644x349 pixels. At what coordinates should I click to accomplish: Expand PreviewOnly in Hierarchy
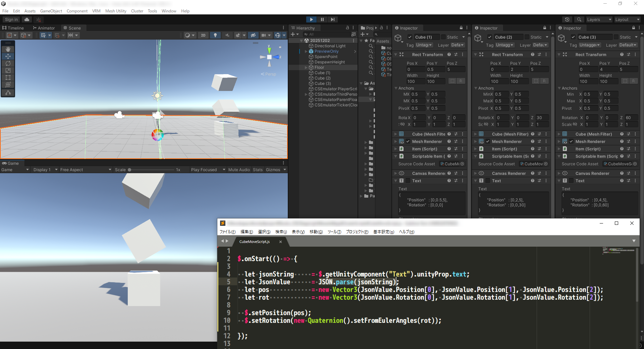point(306,51)
